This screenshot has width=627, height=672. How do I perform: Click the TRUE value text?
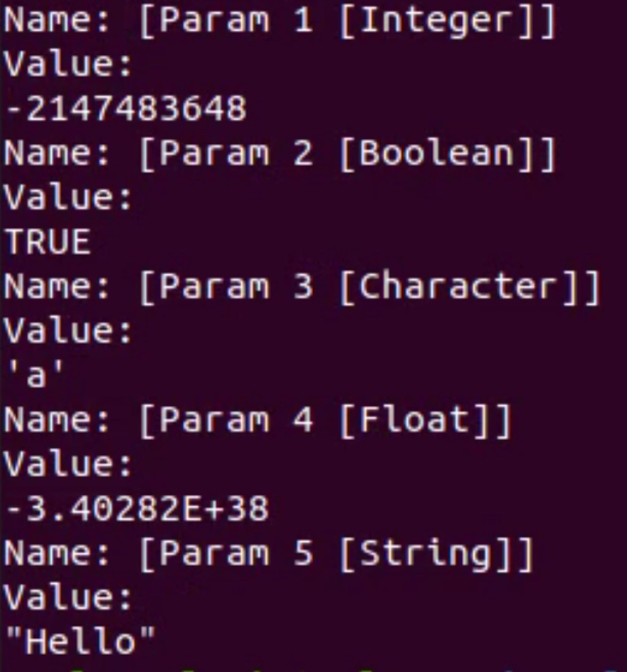[x=48, y=242]
